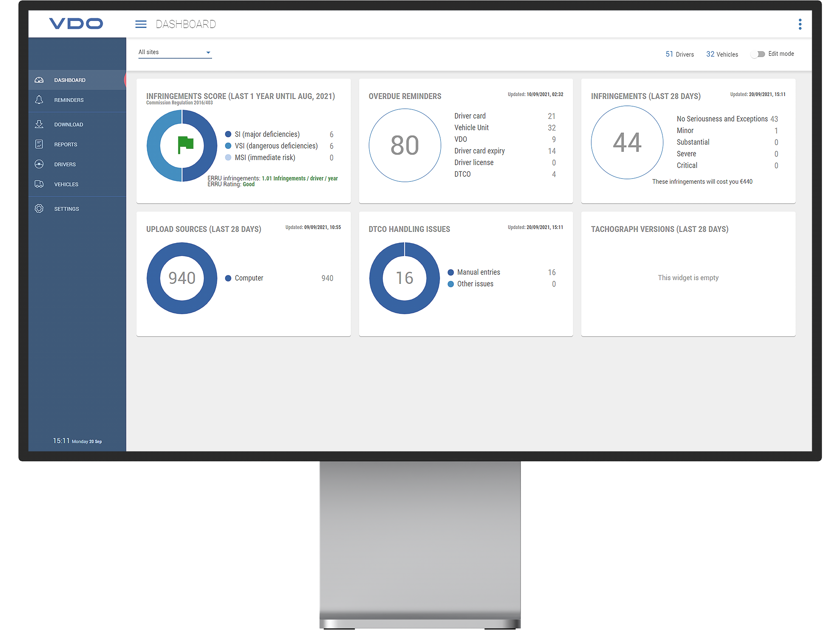Click the Drivers steering wheel icon
The image size is (840, 630).
[39, 164]
